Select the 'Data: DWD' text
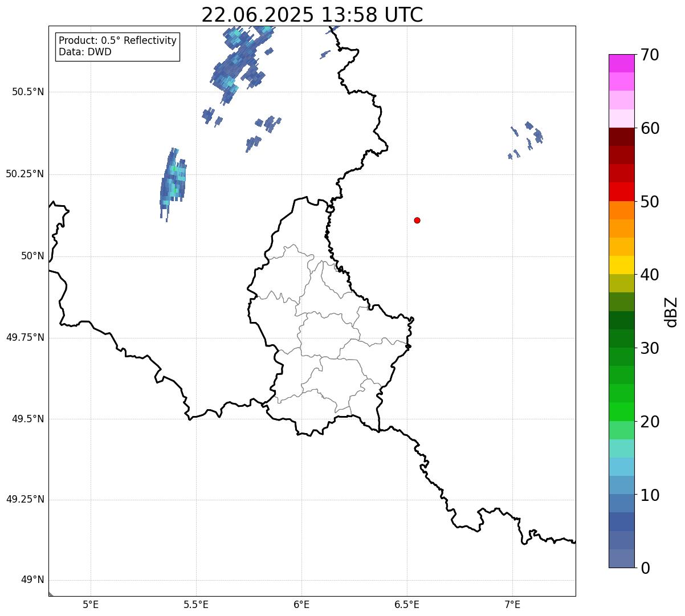The width and height of the screenshot is (685, 616). [85, 52]
